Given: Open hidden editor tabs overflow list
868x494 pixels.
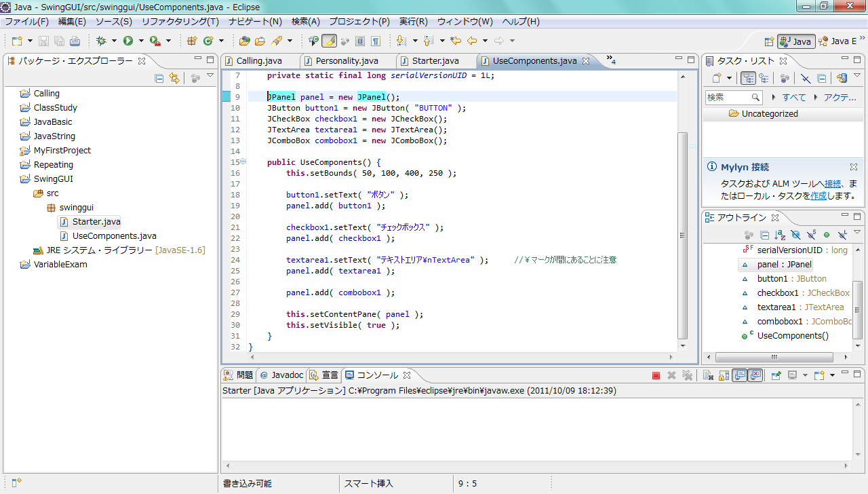Looking at the screenshot, I should tap(610, 60).
